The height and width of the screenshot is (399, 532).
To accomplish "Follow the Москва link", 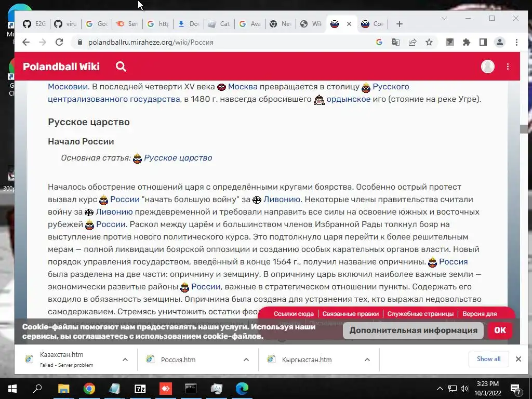I will pyautogui.click(x=243, y=87).
